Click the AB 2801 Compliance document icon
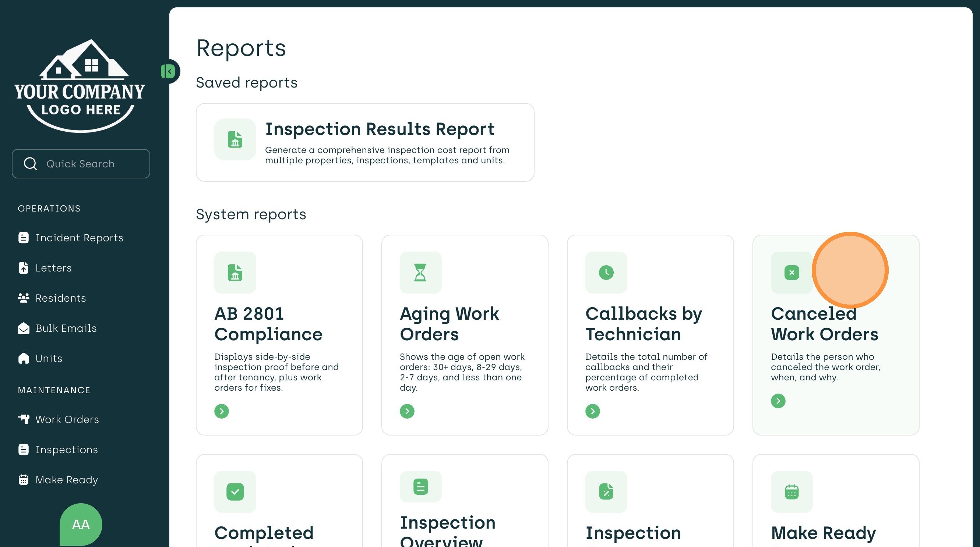980x547 pixels. tap(235, 272)
